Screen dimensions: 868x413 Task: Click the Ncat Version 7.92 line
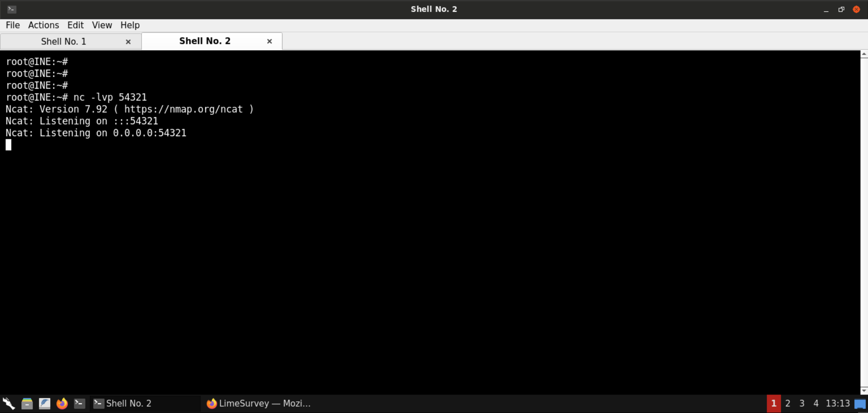(130, 109)
